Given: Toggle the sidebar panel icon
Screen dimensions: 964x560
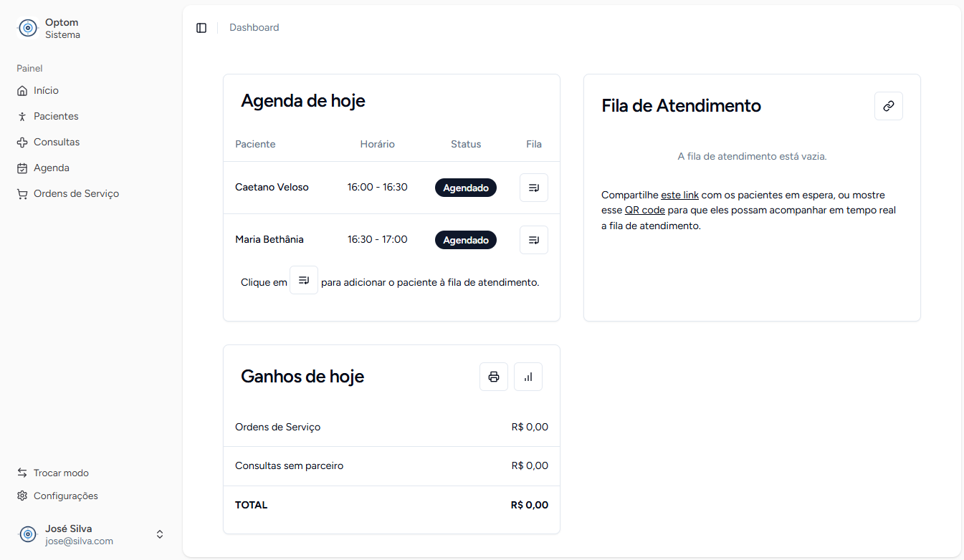Looking at the screenshot, I should pos(201,28).
